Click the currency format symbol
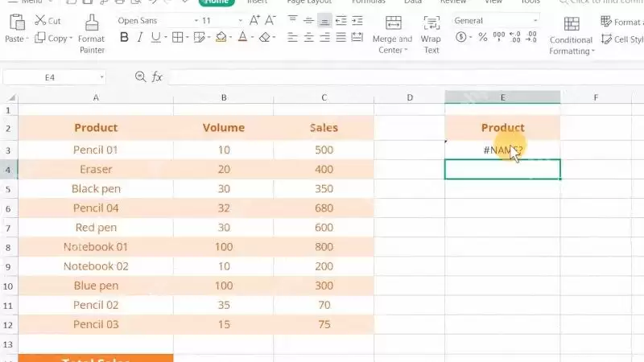 click(x=460, y=37)
